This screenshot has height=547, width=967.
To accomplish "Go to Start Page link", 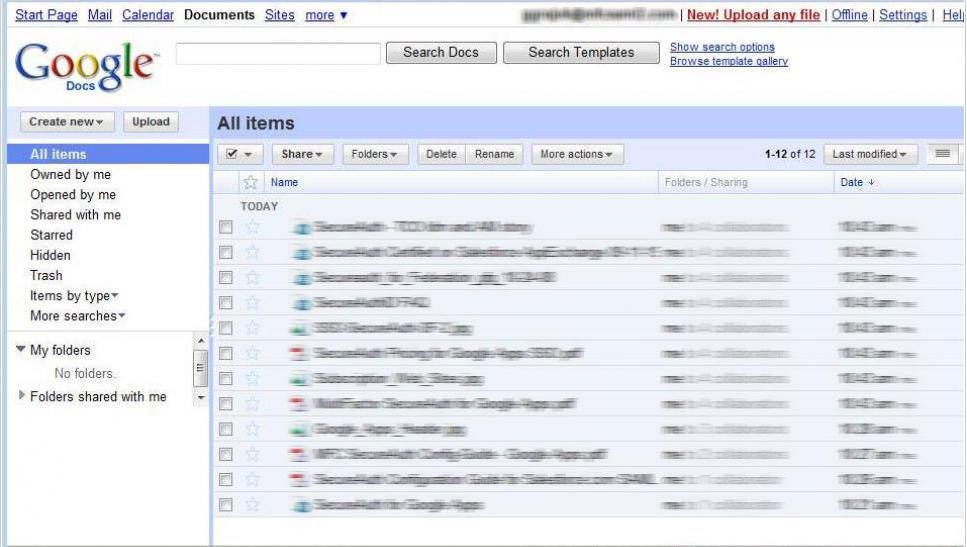I will point(46,15).
